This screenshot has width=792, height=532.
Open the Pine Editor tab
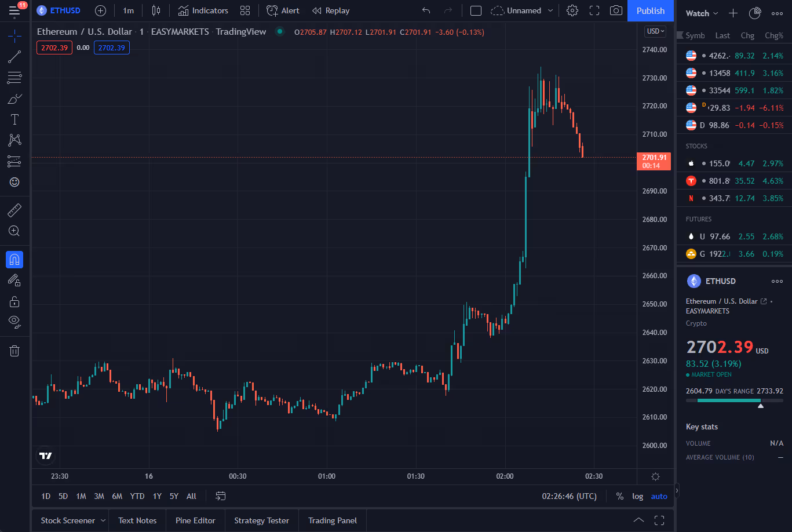(195, 520)
